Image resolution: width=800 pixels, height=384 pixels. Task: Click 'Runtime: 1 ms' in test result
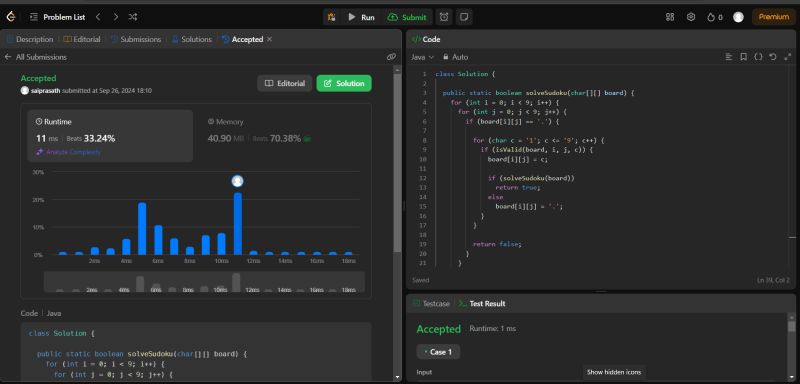492,329
